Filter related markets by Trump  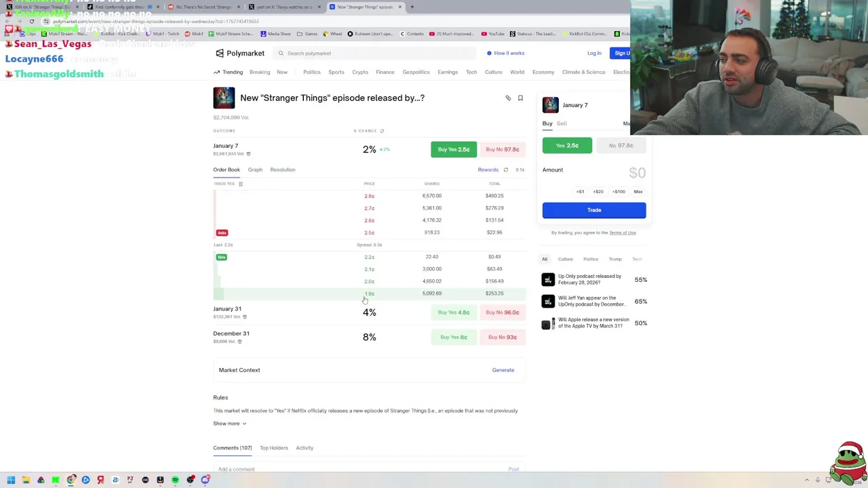(615, 259)
